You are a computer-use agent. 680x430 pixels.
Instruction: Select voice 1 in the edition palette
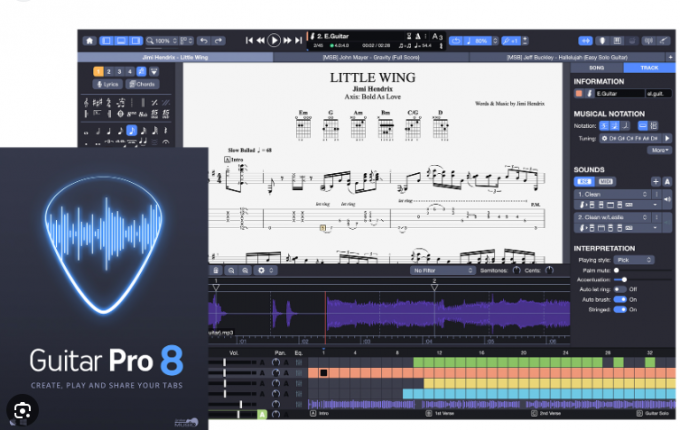[98, 71]
